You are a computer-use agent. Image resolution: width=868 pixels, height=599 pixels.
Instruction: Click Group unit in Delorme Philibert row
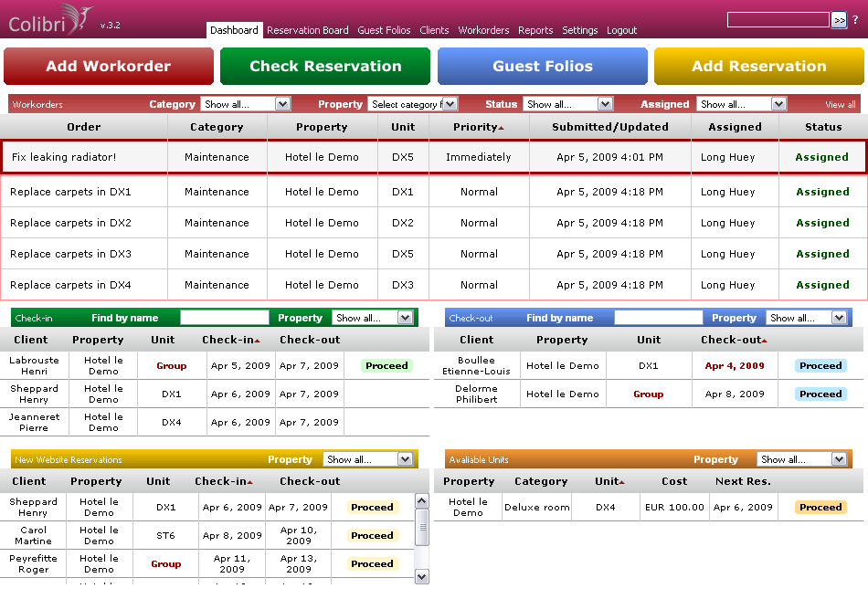coord(648,394)
